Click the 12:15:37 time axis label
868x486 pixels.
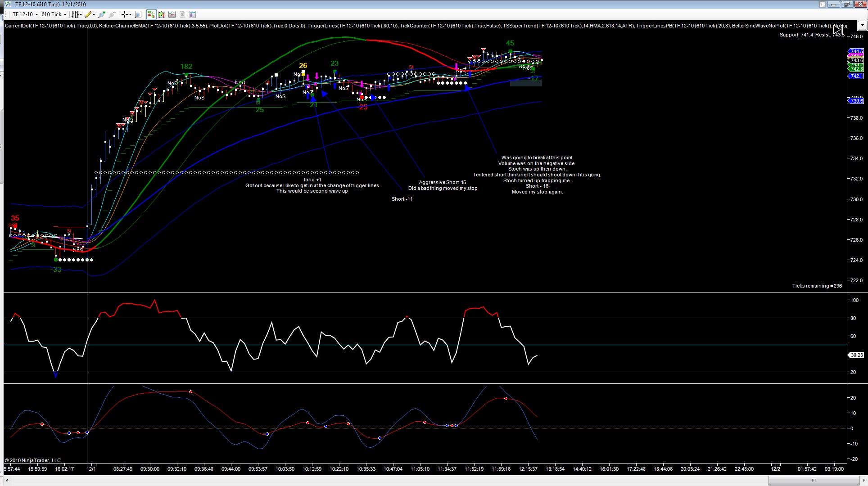[528, 469]
